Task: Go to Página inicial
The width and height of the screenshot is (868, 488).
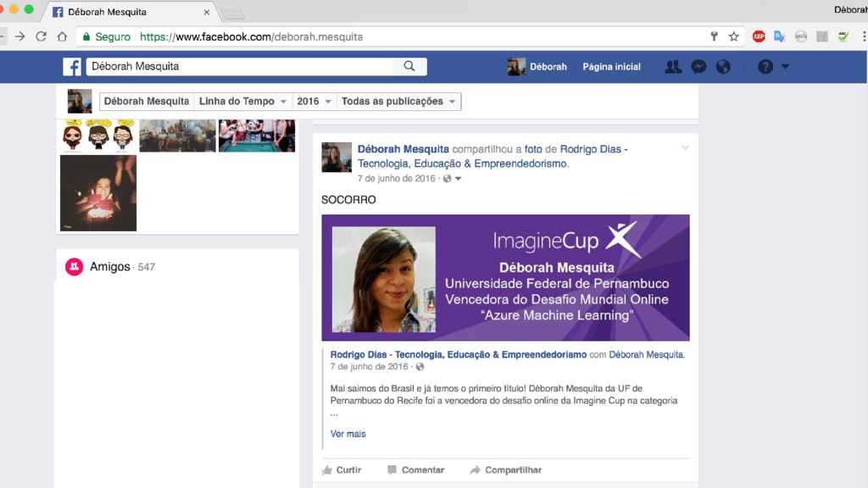Action: (612, 67)
